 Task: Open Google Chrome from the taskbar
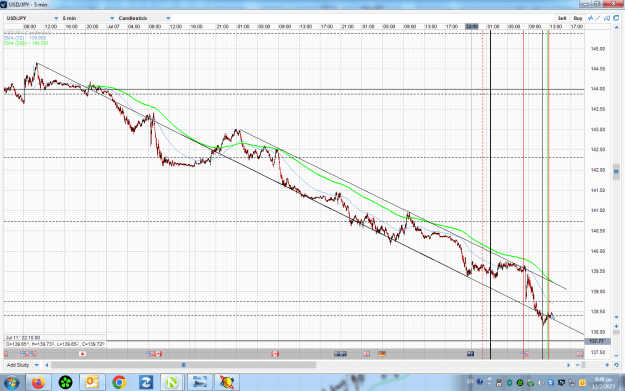119,383
